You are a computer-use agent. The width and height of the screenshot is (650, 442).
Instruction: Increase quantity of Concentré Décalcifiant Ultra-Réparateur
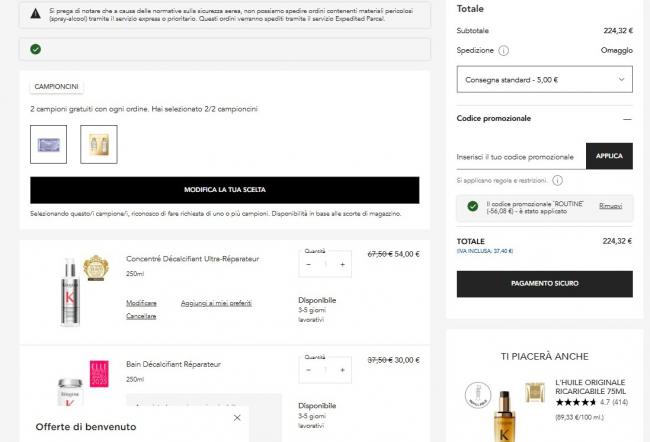pyautogui.click(x=343, y=265)
